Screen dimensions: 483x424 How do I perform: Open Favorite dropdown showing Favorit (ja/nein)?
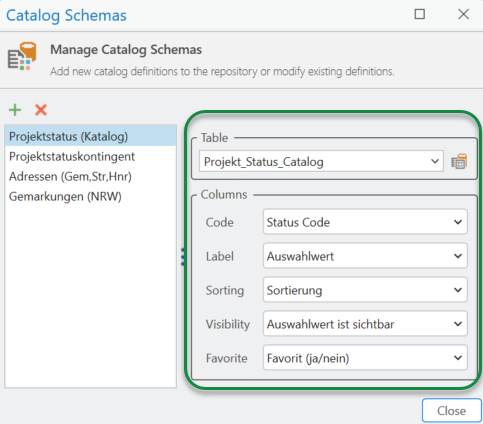[365, 358]
